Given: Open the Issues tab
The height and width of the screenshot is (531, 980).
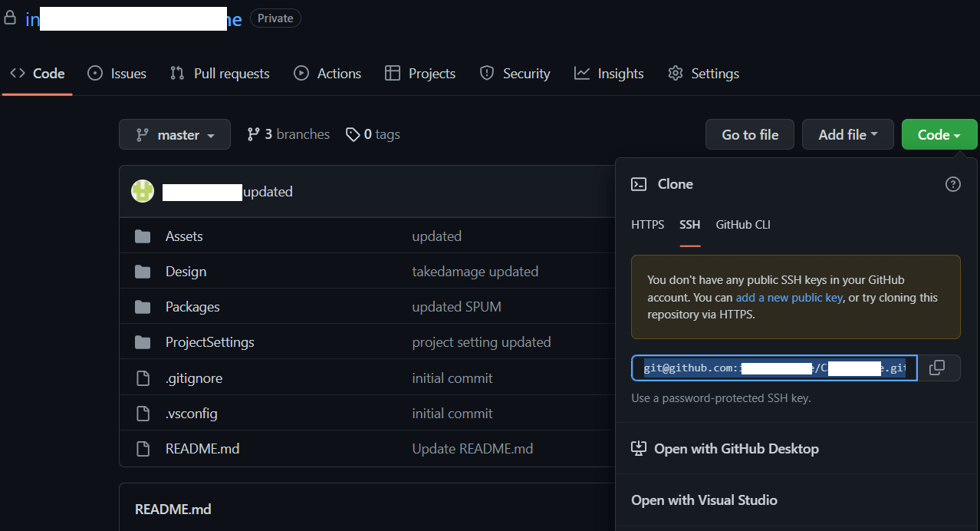Looking at the screenshot, I should pyautogui.click(x=117, y=74).
